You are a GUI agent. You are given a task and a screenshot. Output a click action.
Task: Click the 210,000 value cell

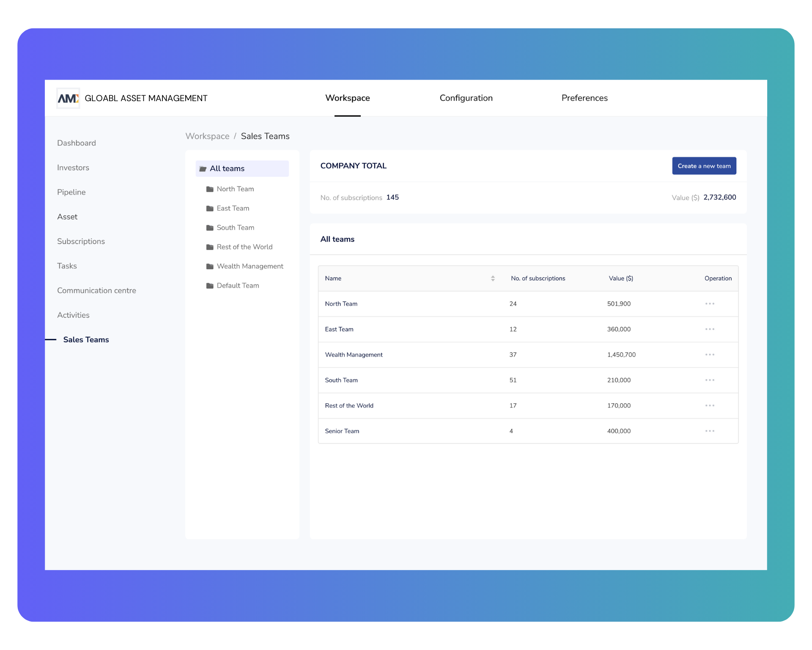coord(619,380)
